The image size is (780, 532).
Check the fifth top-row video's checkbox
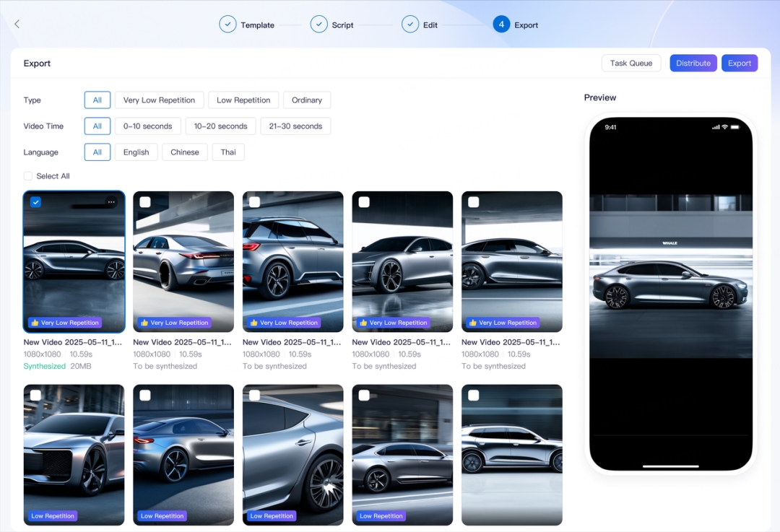tap(474, 202)
